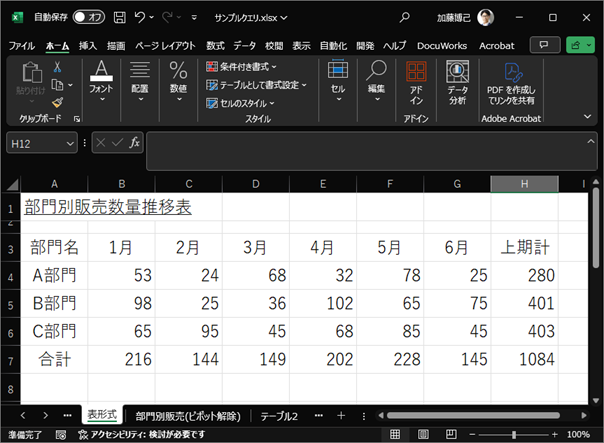Open the search magnifier in title bar
The width and height of the screenshot is (604, 443).
click(404, 18)
